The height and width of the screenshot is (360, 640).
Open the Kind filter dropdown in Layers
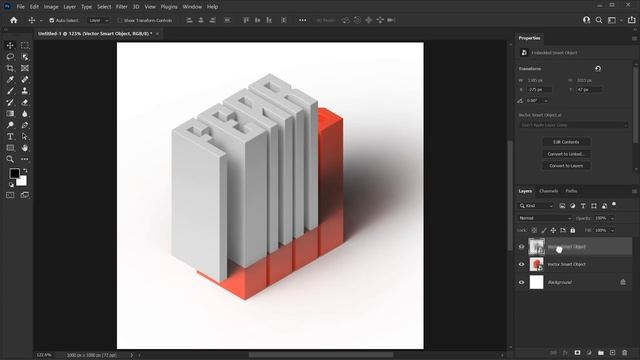click(535, 206)
